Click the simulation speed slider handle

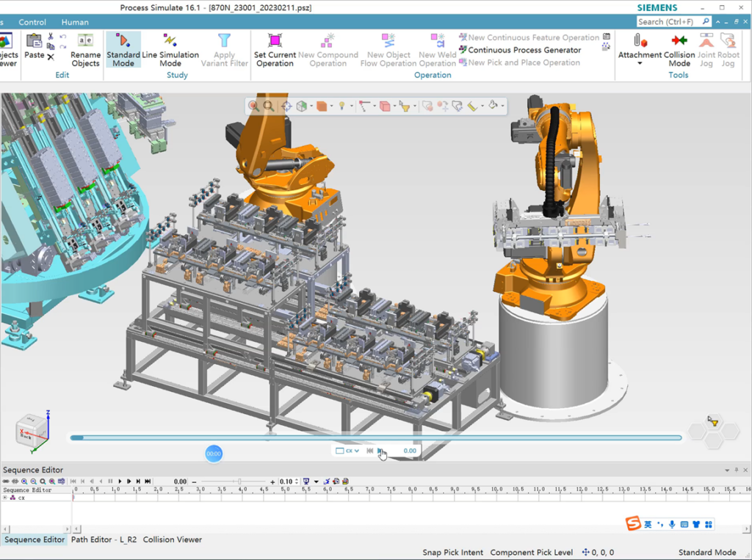pos(239,481)
